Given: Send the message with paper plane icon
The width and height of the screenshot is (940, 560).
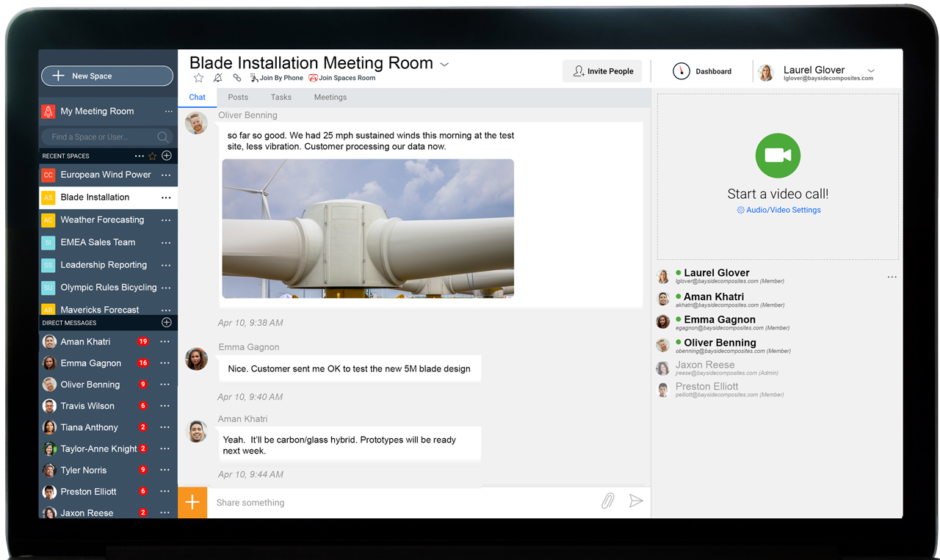Looking at the screenshot, I should (636, 501).
